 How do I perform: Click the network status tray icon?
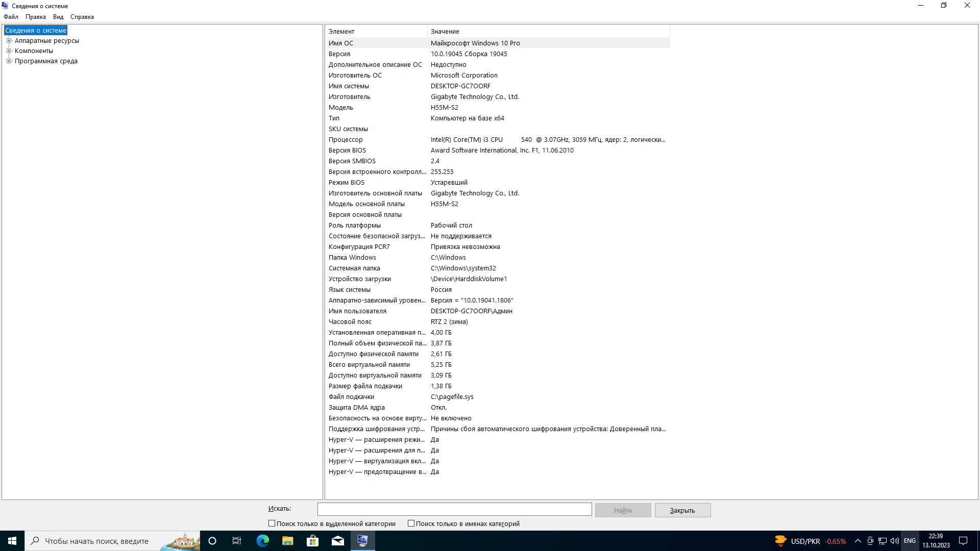click(883, 541)
